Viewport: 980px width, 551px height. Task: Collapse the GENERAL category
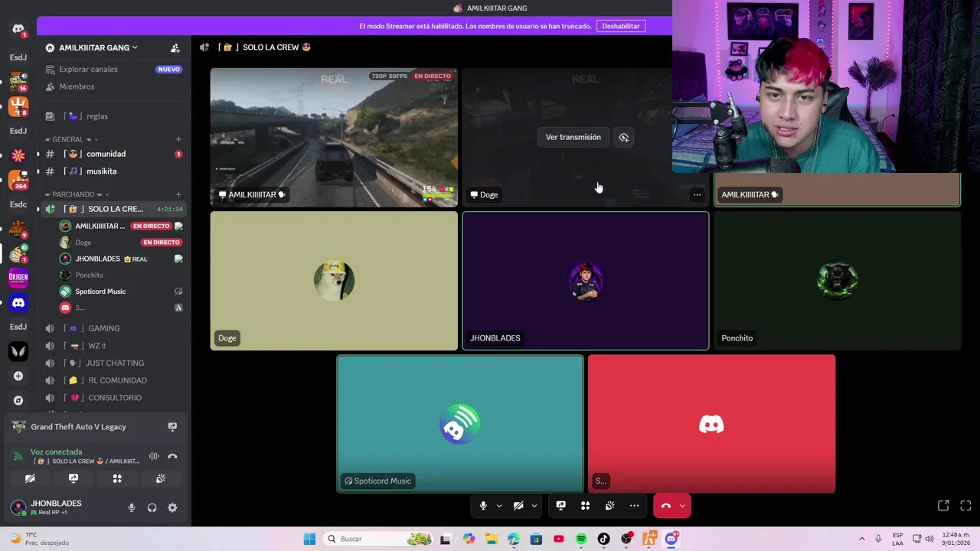[x=71, y=139]
